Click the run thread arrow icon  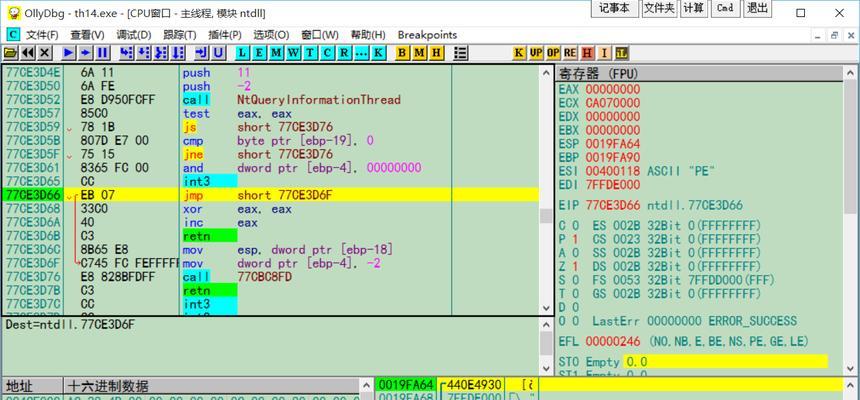(x=86, y=53)
